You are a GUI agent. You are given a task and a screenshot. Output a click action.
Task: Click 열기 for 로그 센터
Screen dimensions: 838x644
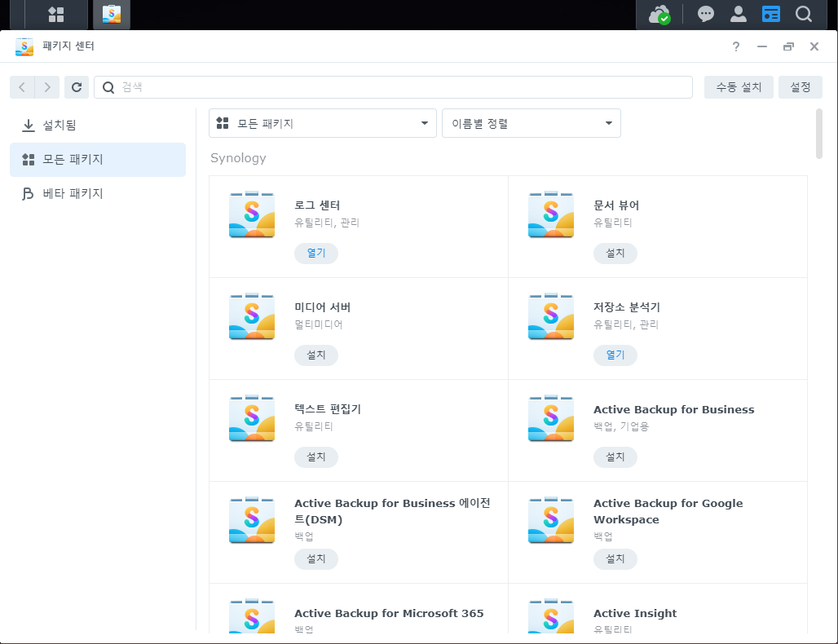(315, 253)
